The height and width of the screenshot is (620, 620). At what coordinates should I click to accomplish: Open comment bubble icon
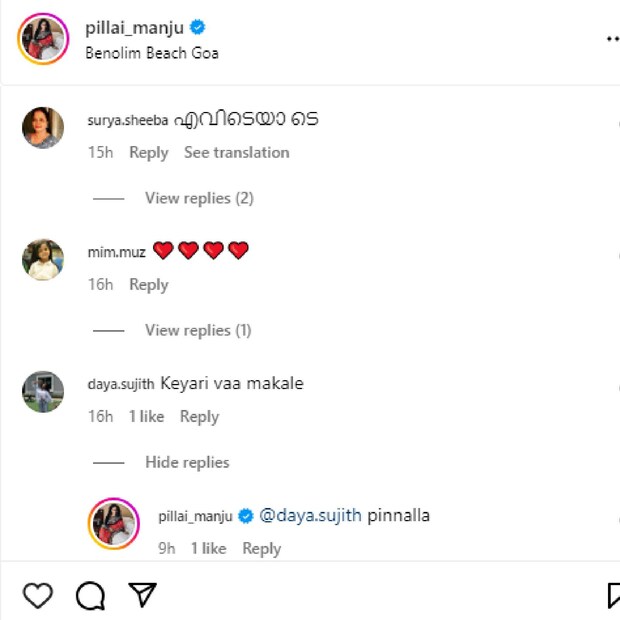[x=90, y=596]
